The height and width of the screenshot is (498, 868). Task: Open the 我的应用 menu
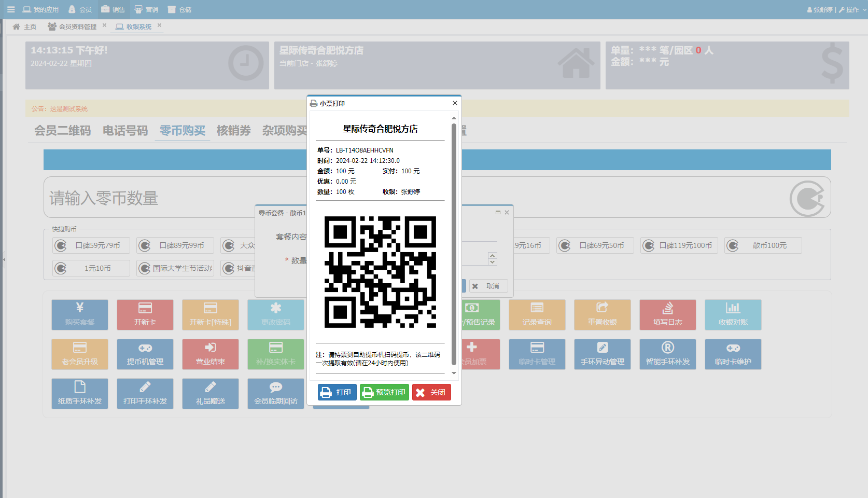click(40, 9)
